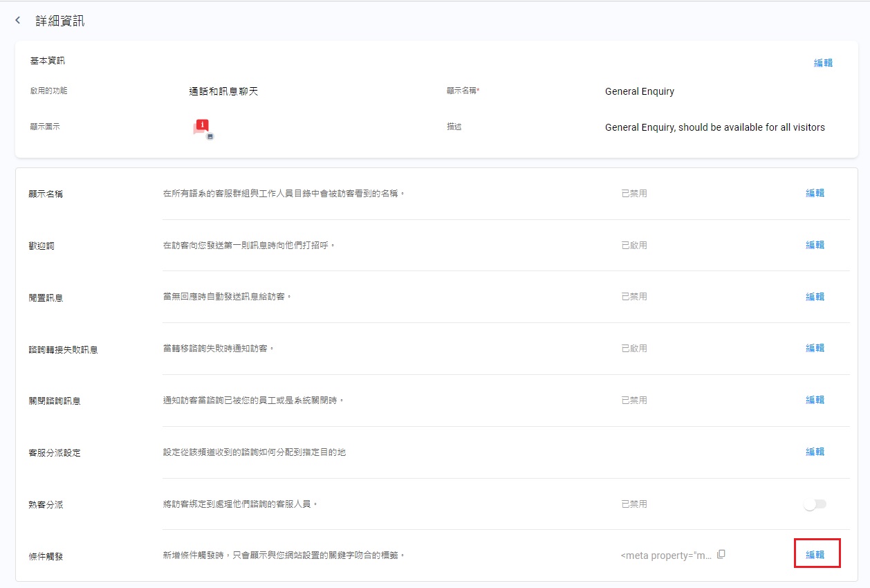Click the 啟用的功能 label
The image size is (870, 588).
49,91
